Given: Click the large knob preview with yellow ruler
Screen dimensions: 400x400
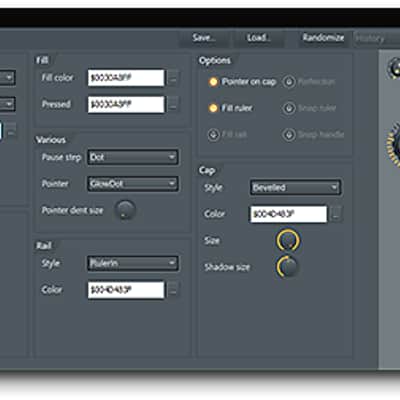Looking at the screenshot, I should [x=394, y=145].
